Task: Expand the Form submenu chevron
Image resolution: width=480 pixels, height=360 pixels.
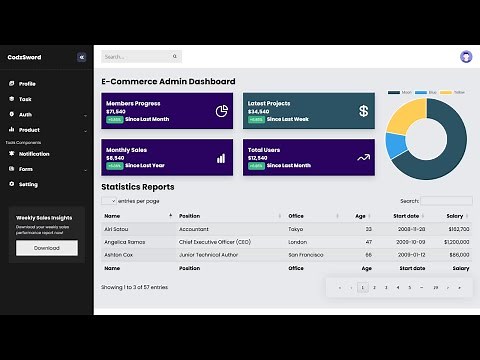Action: (85, 170)
